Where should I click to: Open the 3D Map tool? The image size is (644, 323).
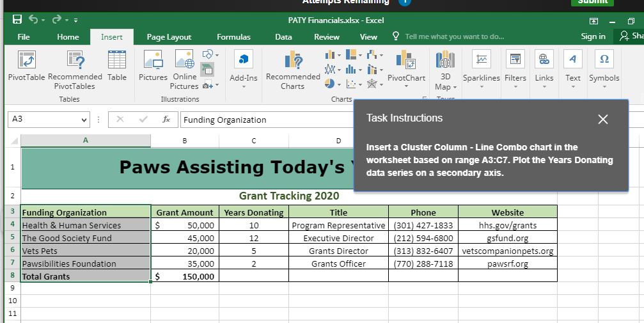point(445,70)
